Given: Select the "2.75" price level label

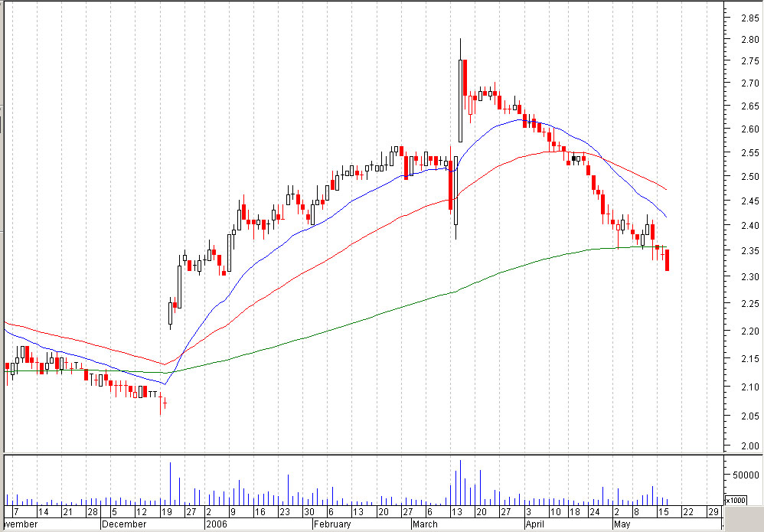Looking at the screenshot, I should pyautogui.click(x=750, y=61).
